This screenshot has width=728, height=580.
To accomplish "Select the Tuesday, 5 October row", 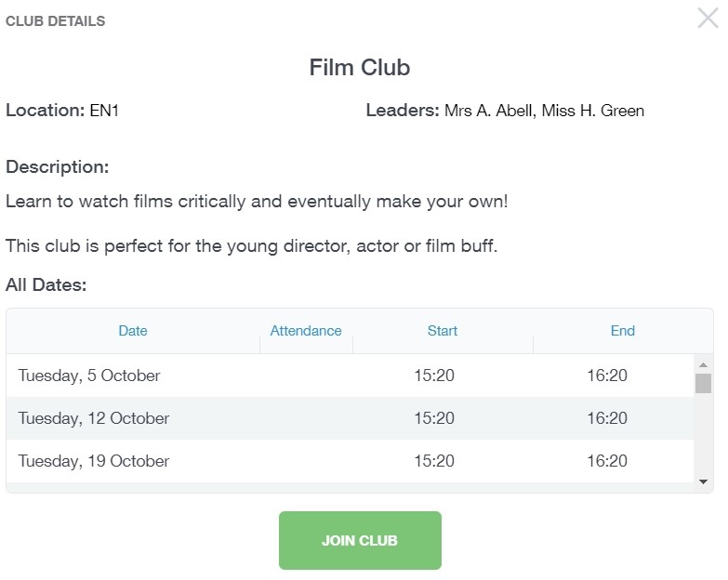I will [89, 376].
